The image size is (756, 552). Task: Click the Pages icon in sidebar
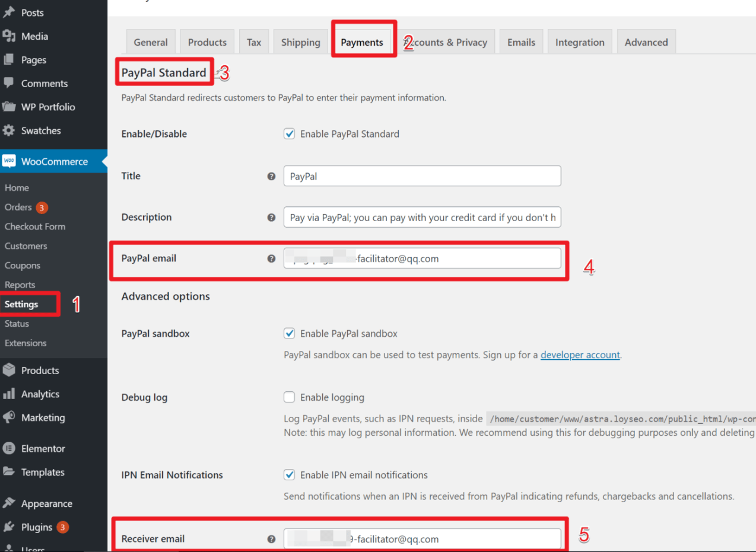[9, 60]
